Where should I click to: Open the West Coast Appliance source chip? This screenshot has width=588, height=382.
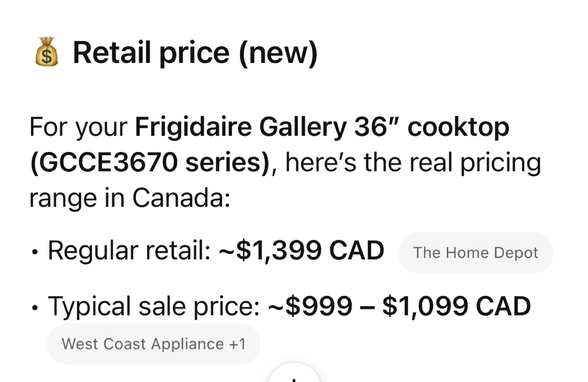(x=143, y=344)
